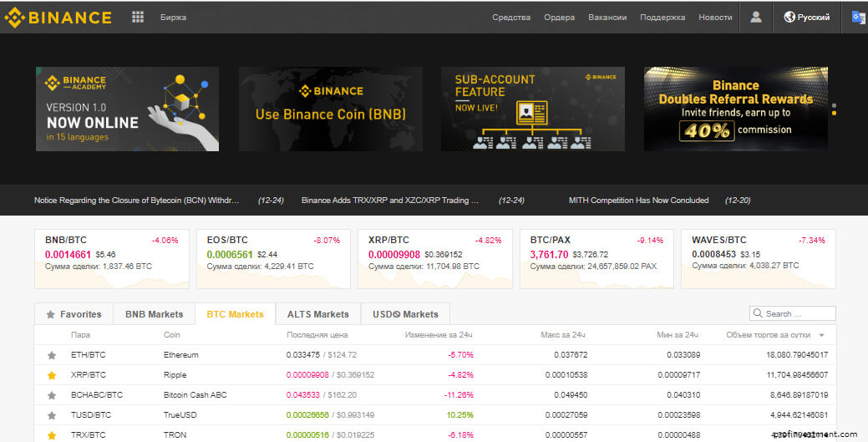Click ETH/BTC volume 18,080.79045017
The height and width of the screenshot is (442, 868).
click(797, 355)
